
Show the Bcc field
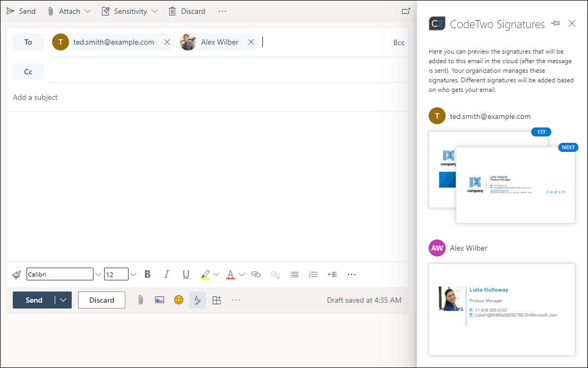pyautogui.click(x=398, y=42)
